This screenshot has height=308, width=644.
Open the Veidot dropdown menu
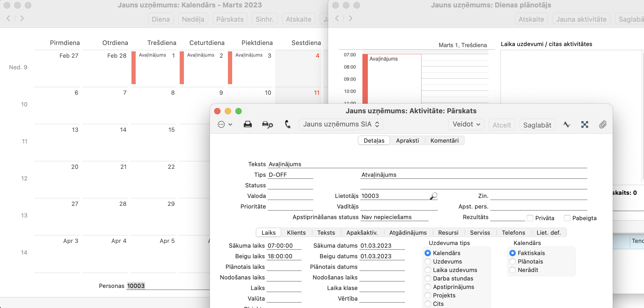coord(466,124)
